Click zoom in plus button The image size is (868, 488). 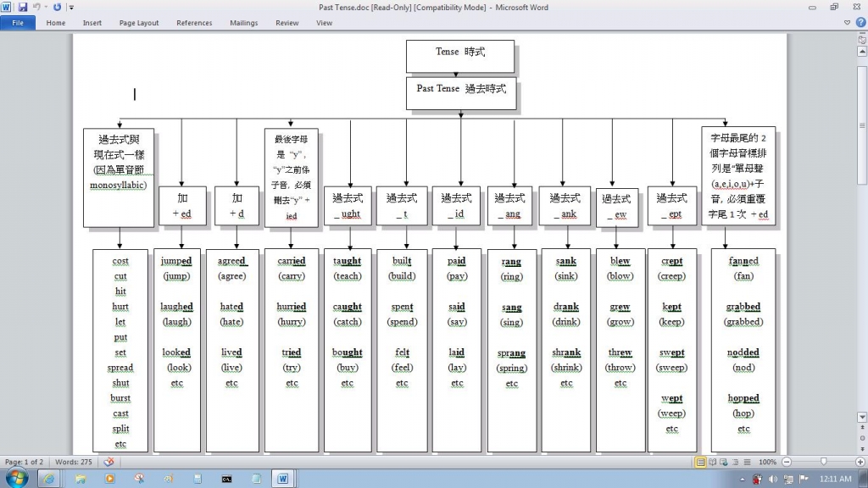(860, 462)
